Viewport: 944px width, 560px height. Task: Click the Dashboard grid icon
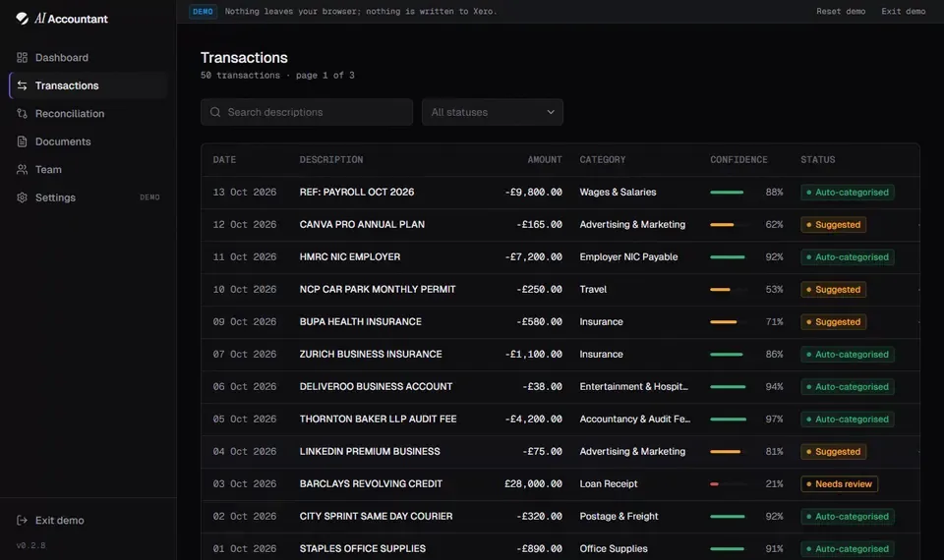pos(23,58)
